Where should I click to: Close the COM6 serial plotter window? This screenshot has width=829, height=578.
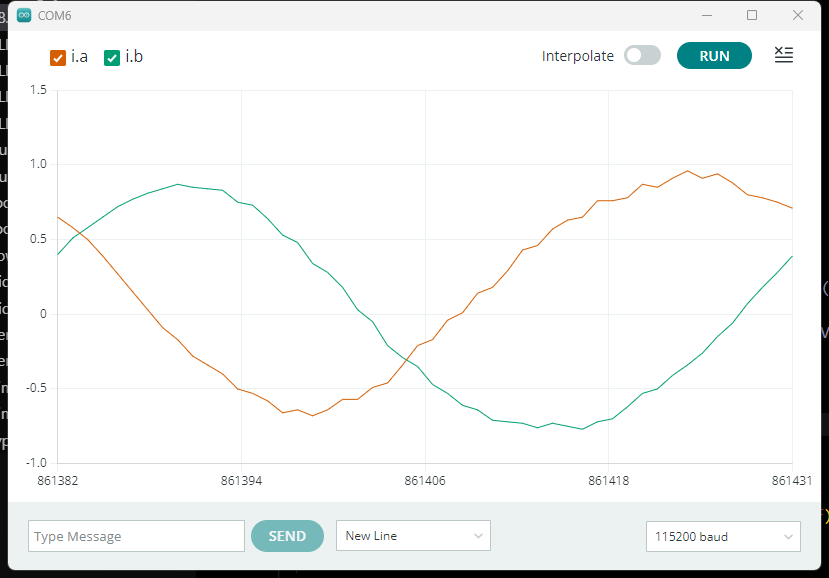[797, 16]
